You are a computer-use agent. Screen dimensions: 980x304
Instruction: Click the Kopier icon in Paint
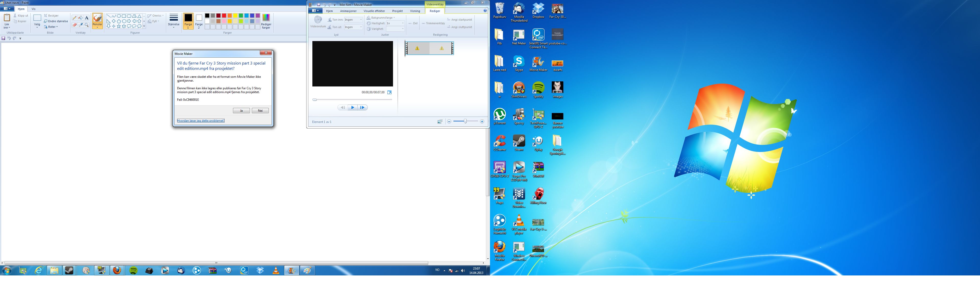point(15,21)
